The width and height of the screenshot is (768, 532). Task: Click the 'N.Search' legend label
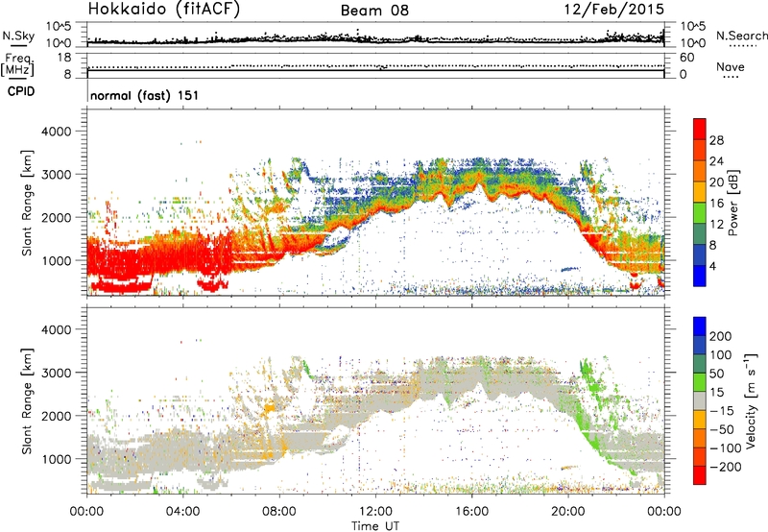(741, 36)
